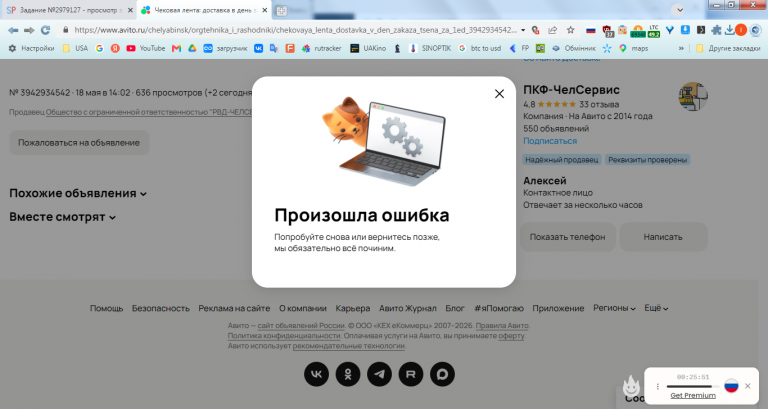Go forward using the browser forward arrow
Viewport: 768px width, 409px height.
29,30
